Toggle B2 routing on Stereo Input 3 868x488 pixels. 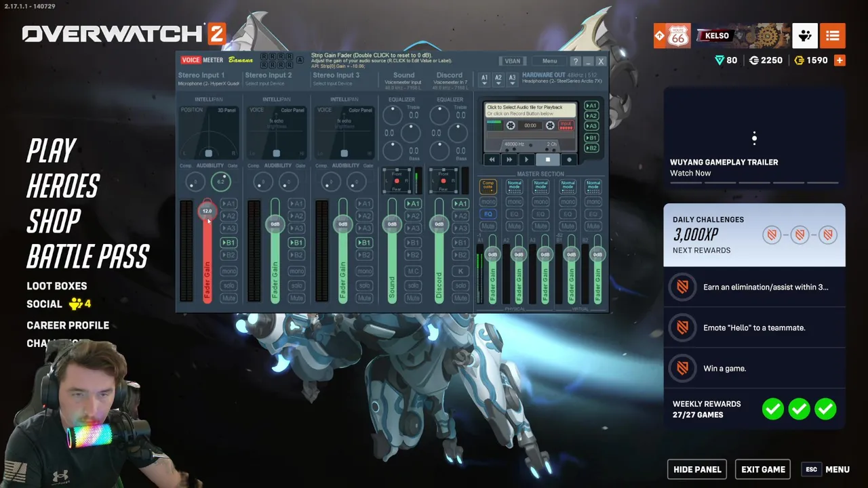[x=364, y=256]
